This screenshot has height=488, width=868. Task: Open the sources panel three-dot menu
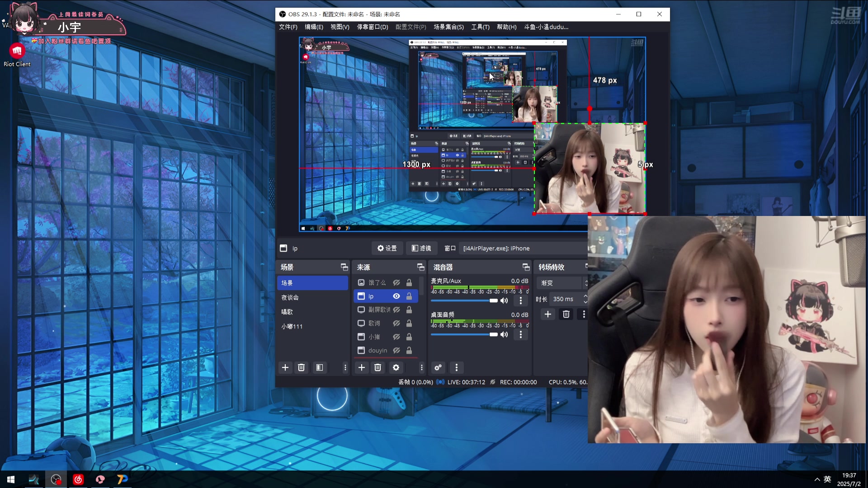422,367
